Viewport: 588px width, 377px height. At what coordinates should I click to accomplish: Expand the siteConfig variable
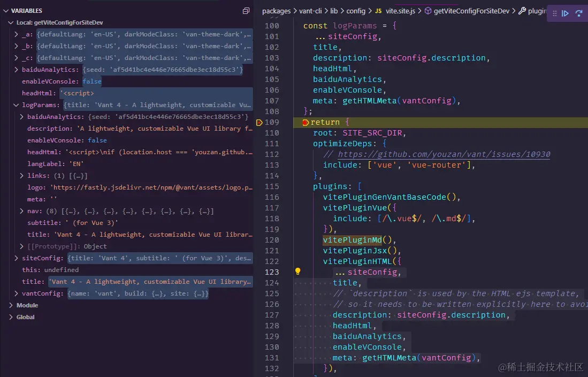tap(16, 258)
